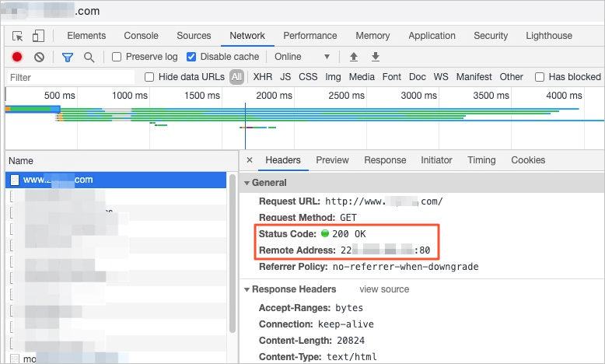Click the request list vertical scrollbar
Viewport: 605px width, 364px height.
[x=233, y=254]
